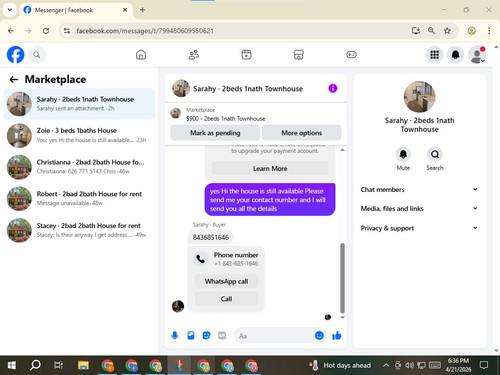500x375 pixels.
Task: Attach a photo file icon
Action: (x=191, y=335)
